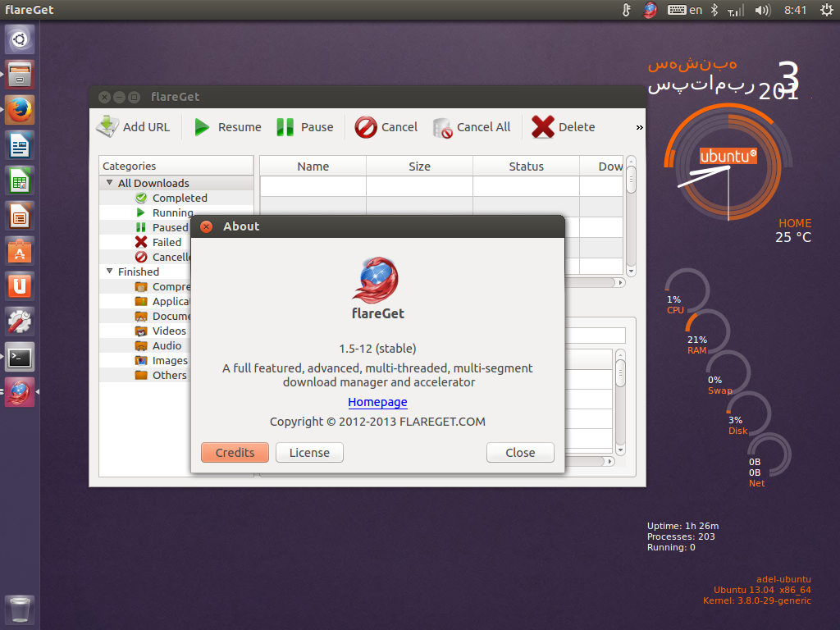Click the License button
Image resolution: width=840 pixels, height=630 pixels.
309,453
